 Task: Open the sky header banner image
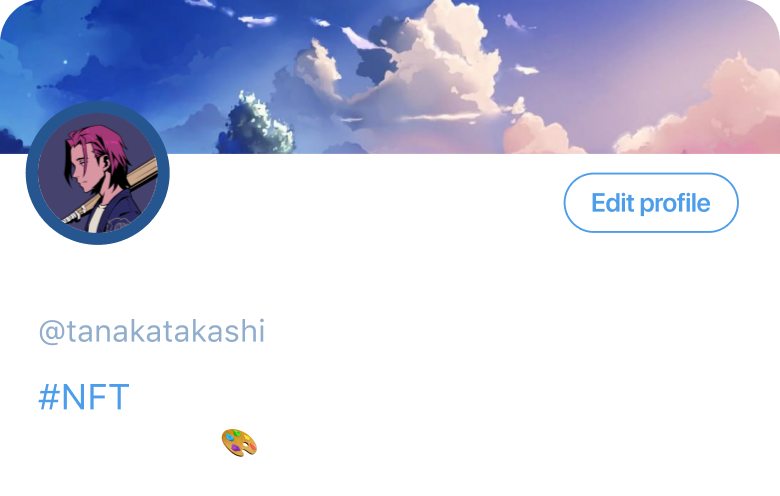click(390, 77)
